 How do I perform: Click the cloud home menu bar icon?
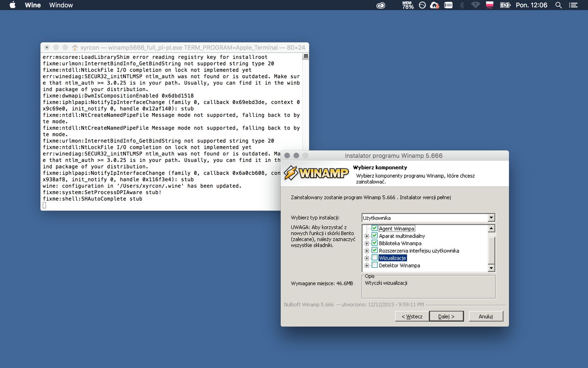point(435,5)
